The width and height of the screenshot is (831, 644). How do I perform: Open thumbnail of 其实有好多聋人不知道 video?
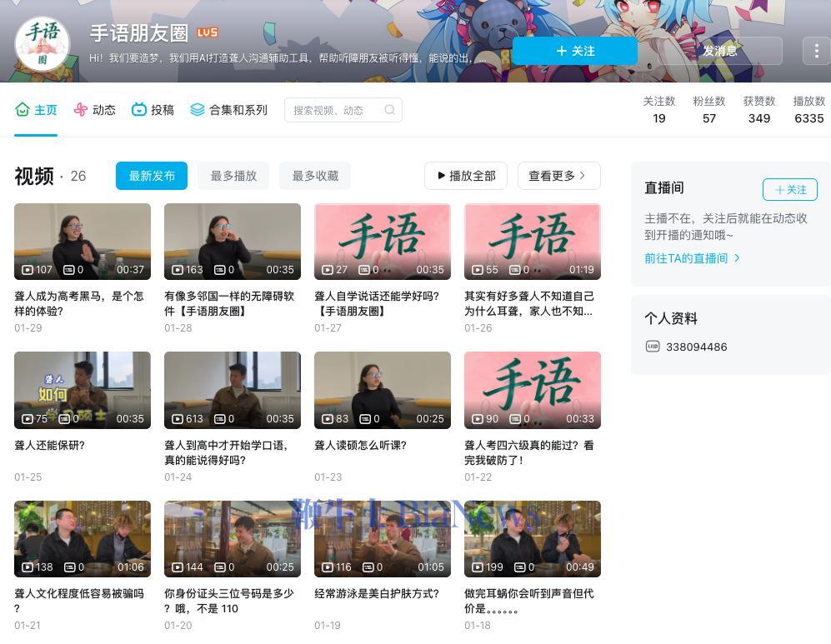coord(532,242)
